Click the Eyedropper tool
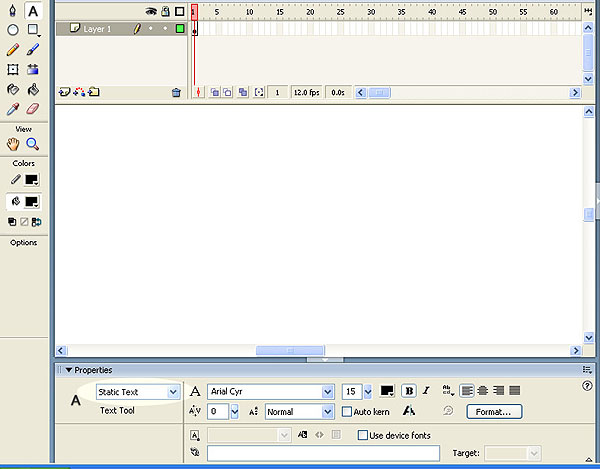Screen dimensions: 600x469 13,109
